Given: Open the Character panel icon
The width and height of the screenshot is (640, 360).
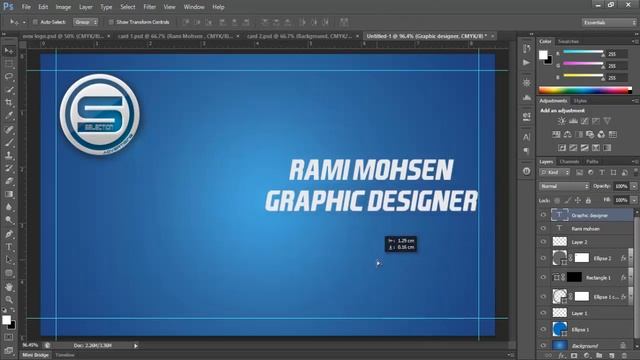Looking at the screenshot, I should click(527, 137).
